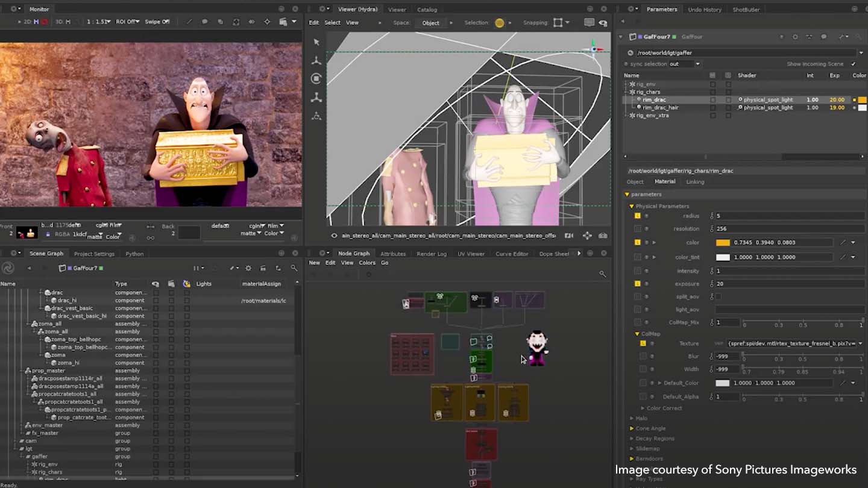Toggle the yellow enable box beside exposure

coord(637,283)
